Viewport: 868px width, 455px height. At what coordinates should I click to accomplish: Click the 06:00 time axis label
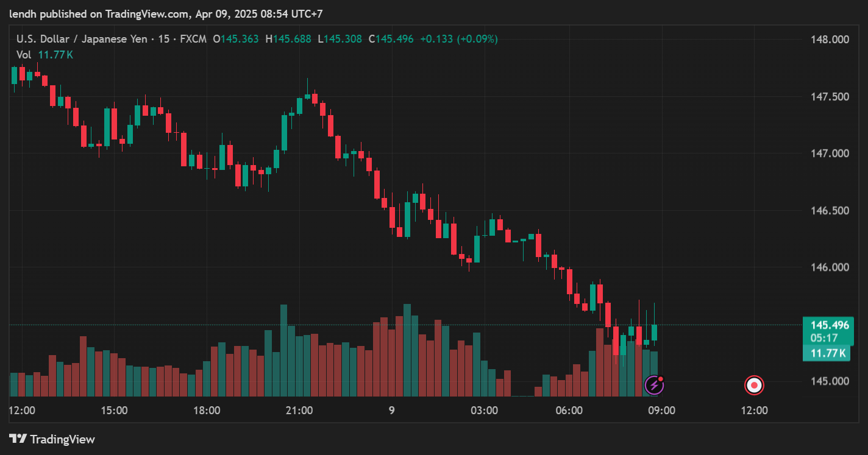click(569, 411)
